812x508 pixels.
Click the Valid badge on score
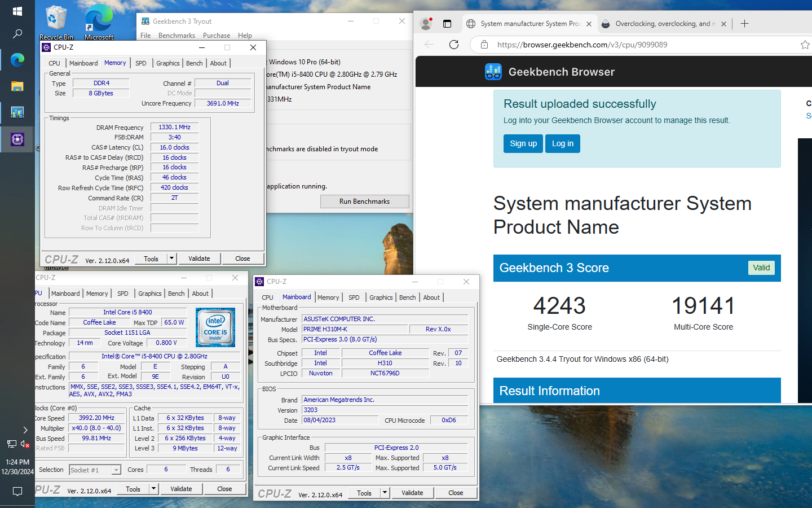(x=761, y=268)
